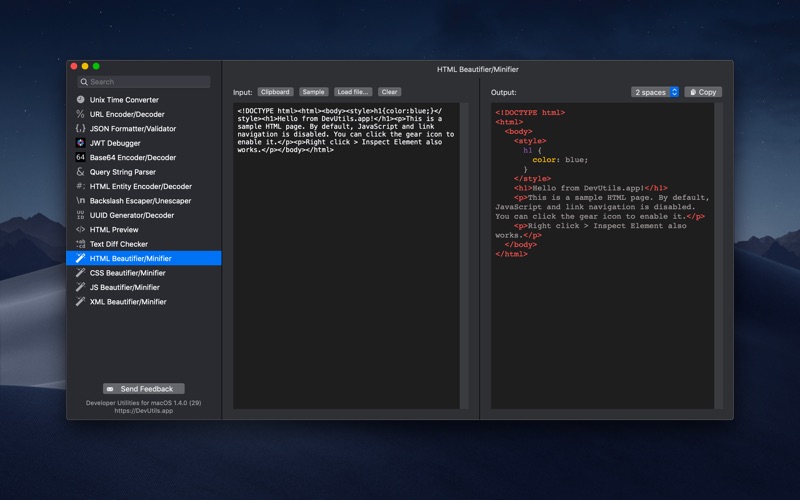Open the CSS Beautifier/Minifier tool
The width and height of the screenshot is (800, 500).
(127, 273)
